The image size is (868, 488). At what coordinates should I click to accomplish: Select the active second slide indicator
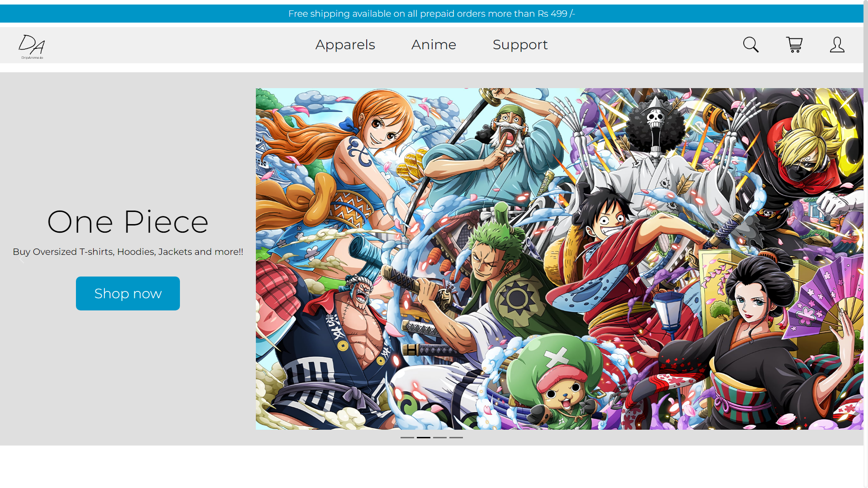tap(424, 437)
